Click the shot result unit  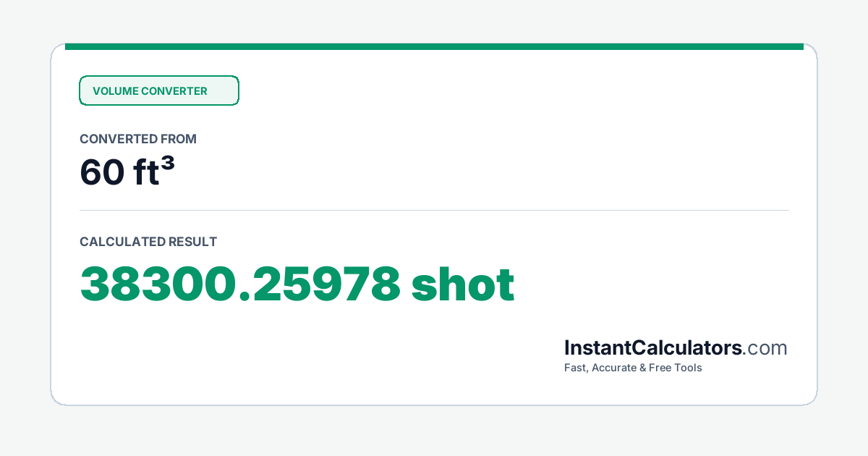[x=463, y=284]
